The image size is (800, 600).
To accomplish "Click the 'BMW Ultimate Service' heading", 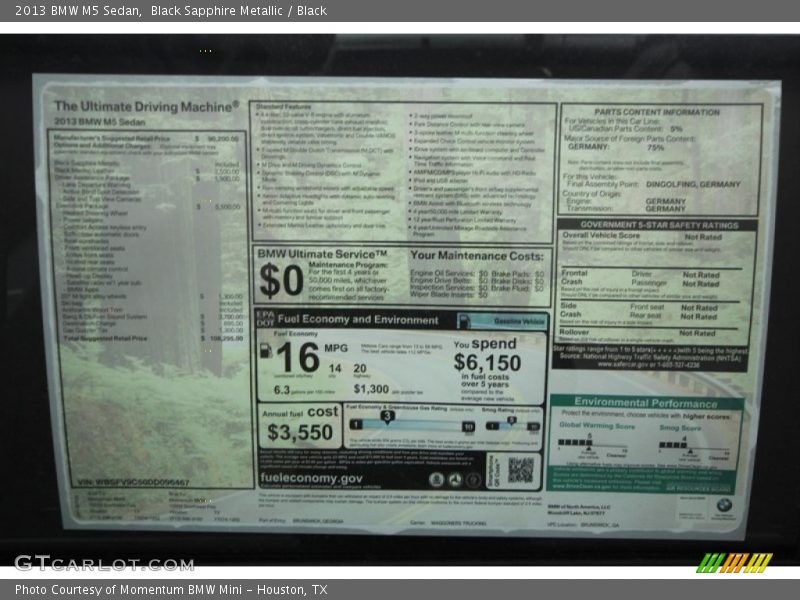I will pyautogui.click(x=322, y=254).
